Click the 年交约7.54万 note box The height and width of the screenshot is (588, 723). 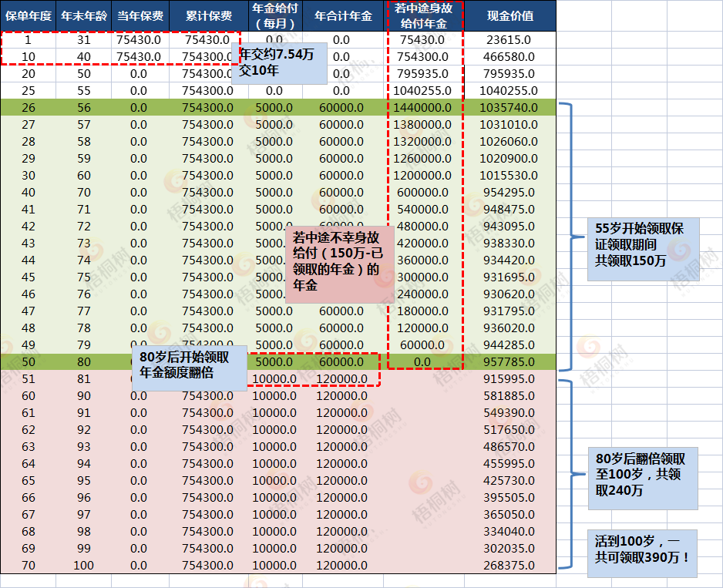pyautogui.click(x=279, y=63)
